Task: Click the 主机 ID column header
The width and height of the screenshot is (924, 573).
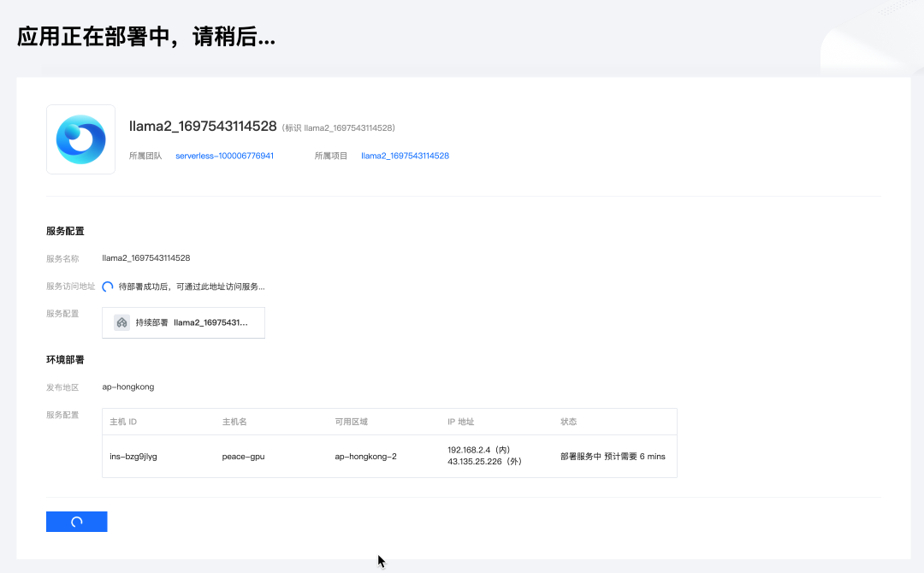Action: (x=123, y=422)
